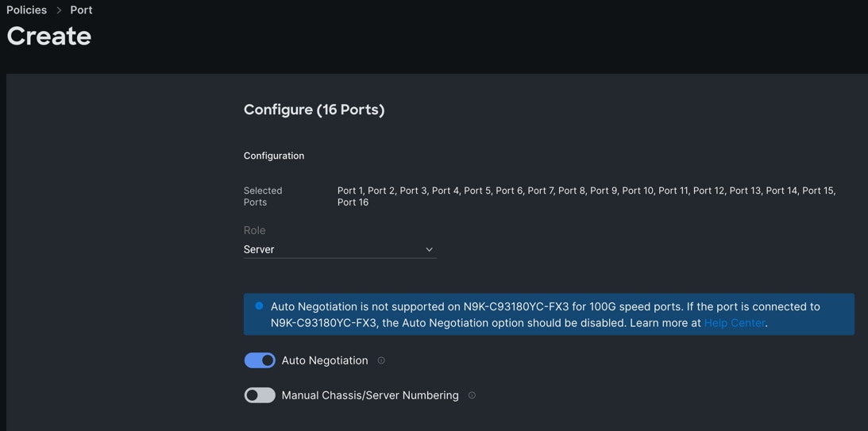Open the Help Center link
868x431 pixels.
pos(735,323)
